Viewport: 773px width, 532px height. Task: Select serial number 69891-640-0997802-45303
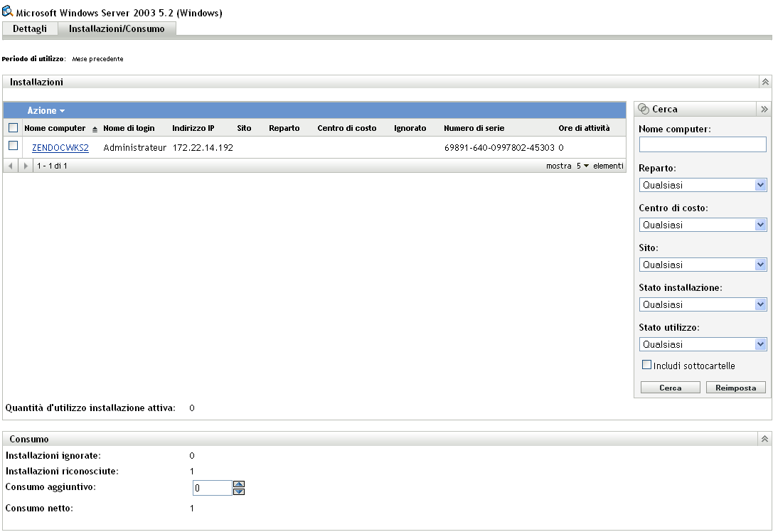(499, 147)
